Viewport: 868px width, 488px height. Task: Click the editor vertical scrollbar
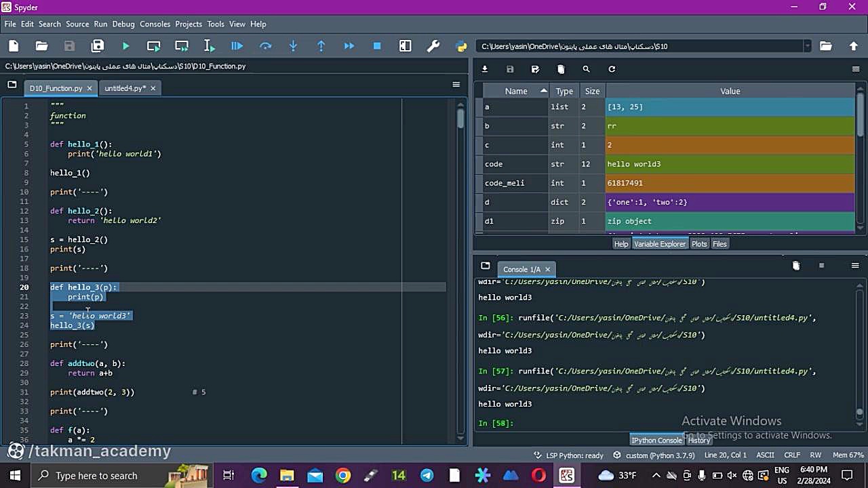(460, 271)
